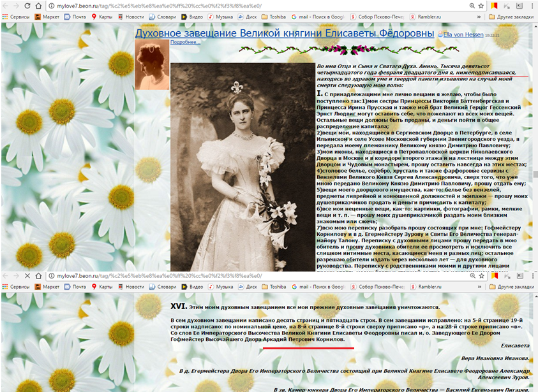Open Видео bookmark in upper bookmarks bar
Image resolution: width=538 pixels, height=392 pixels.
click(x=192, y=17)
